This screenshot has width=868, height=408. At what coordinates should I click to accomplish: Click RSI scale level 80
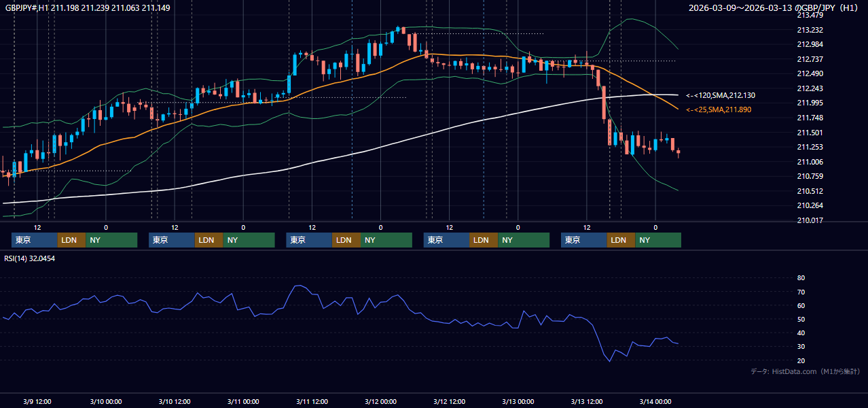point(801,278)
